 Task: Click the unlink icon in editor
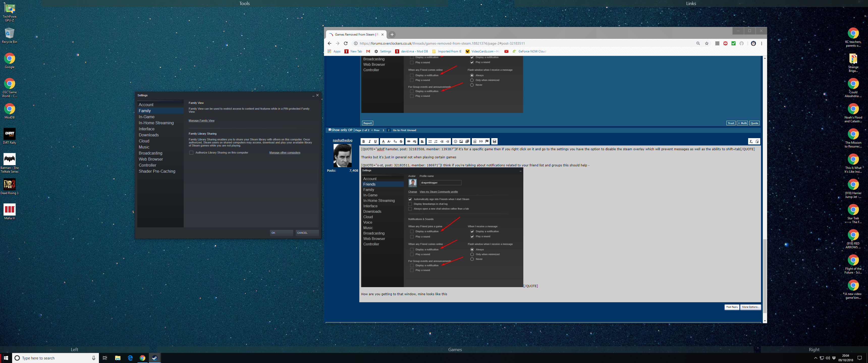[415, 141]
